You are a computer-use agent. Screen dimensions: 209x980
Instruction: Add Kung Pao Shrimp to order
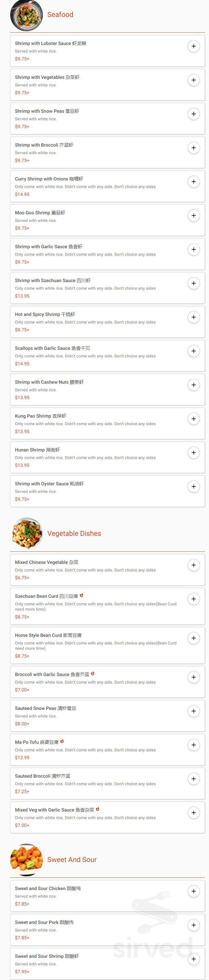(194, 418)
